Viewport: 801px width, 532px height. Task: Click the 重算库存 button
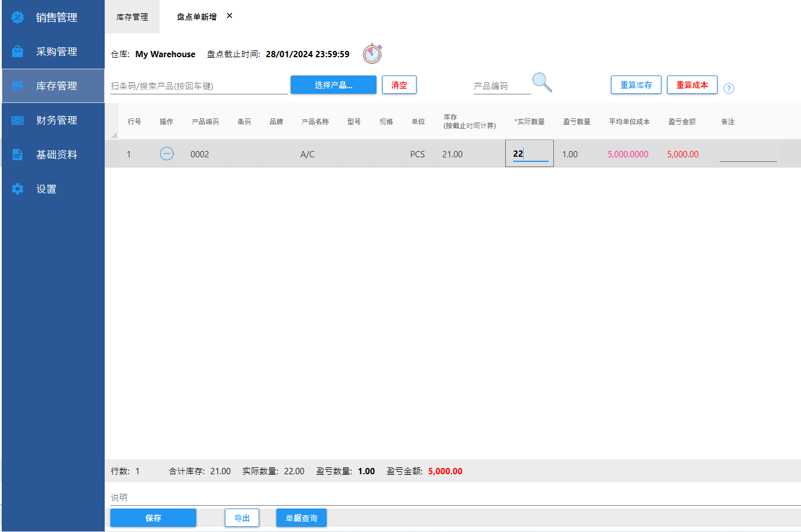click(x=636, y=85)
